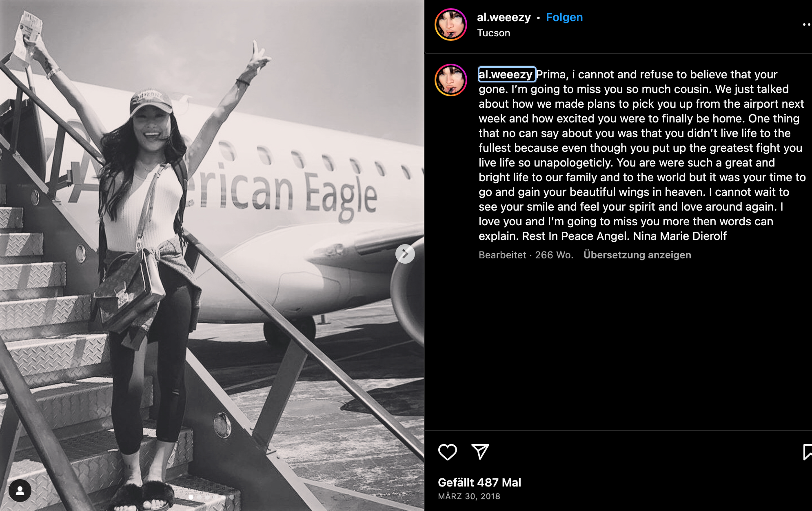812x511 pixels.
Task: Open the black-and-white airplane photo
Action: [212, 255]
